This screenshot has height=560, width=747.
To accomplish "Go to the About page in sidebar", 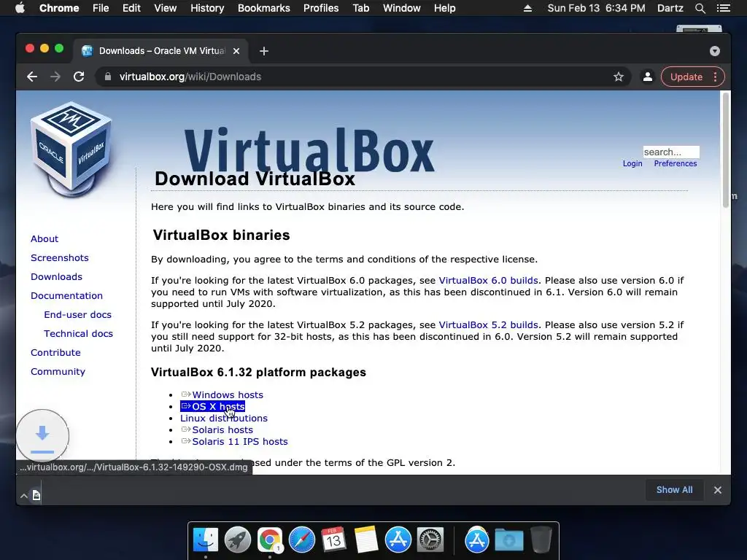I will (x=44, y=238).
